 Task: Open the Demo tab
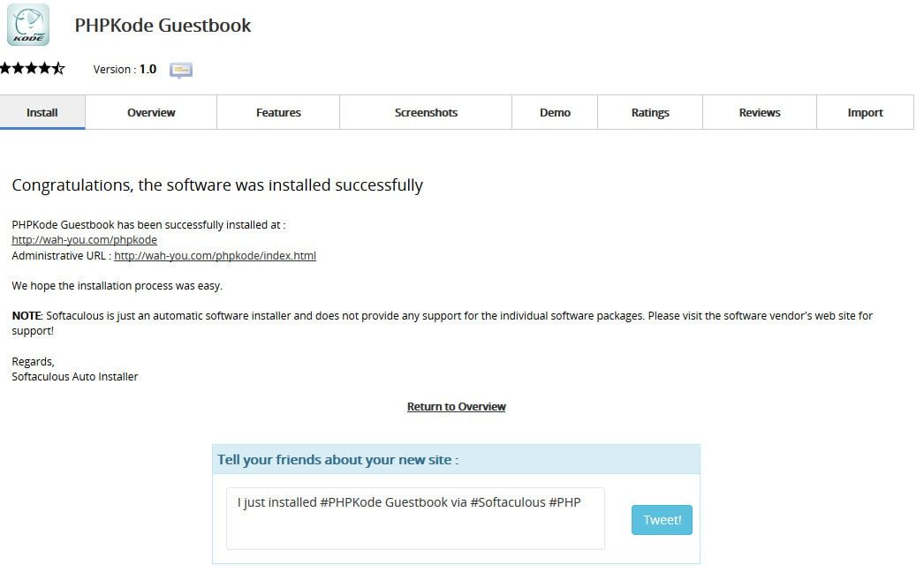(555, 113)
